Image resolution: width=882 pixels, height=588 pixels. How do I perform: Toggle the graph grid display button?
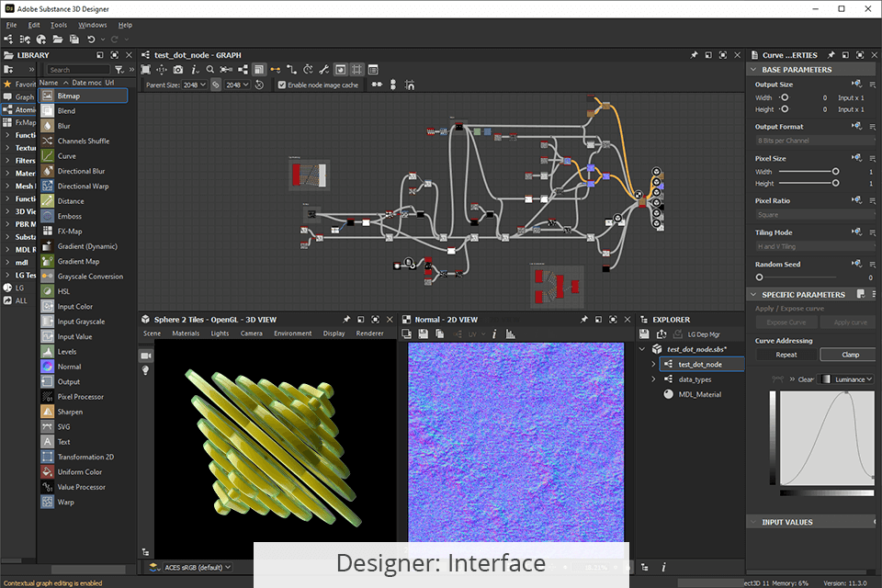click(x=356, y=70)
